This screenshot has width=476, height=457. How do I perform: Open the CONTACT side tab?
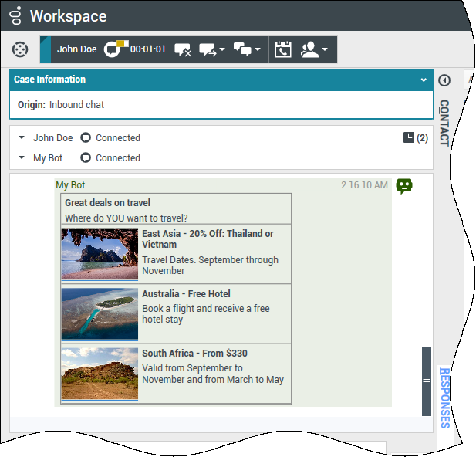pyautogui.click(x=444, y=123)
